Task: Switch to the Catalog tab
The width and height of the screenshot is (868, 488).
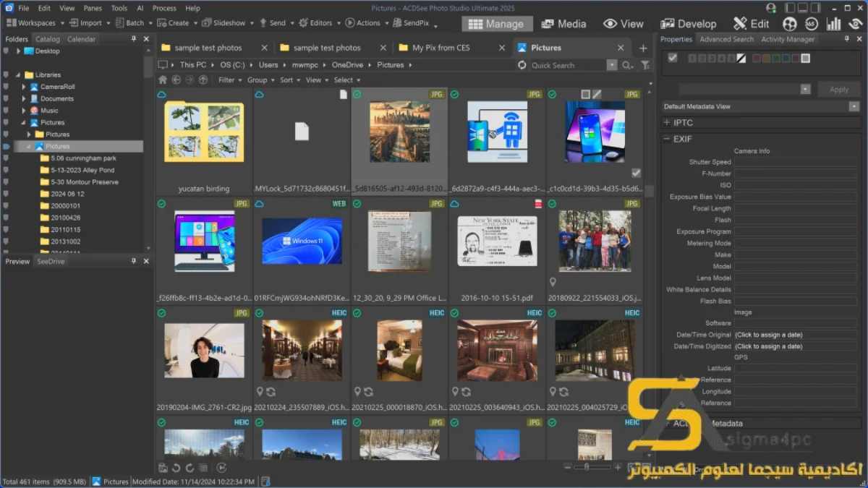Action: 48,39
